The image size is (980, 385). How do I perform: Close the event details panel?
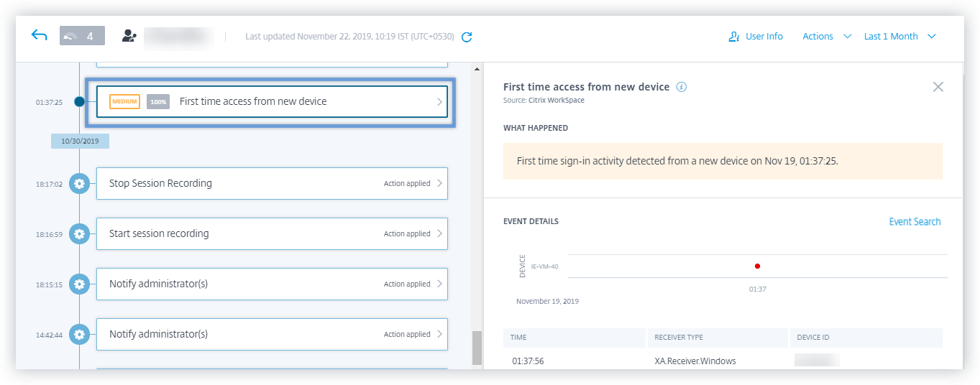(938, 87)
